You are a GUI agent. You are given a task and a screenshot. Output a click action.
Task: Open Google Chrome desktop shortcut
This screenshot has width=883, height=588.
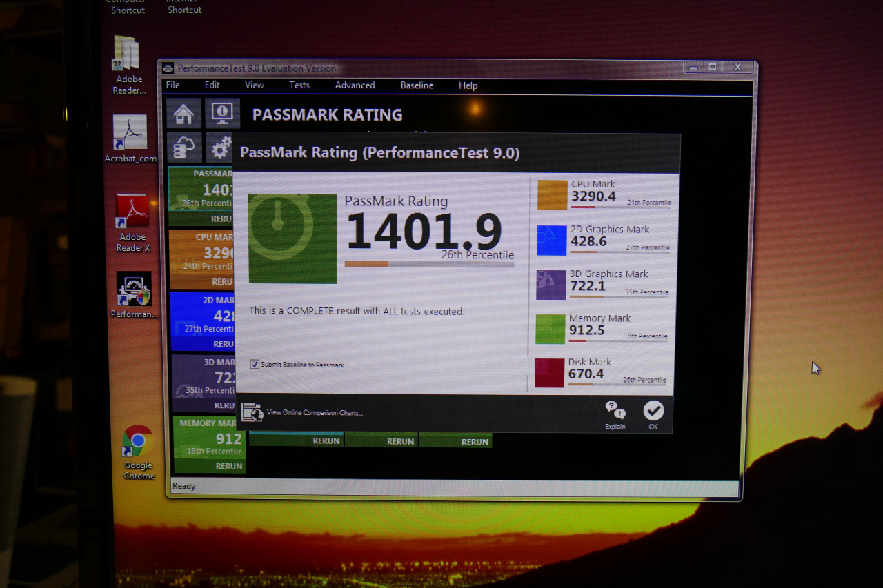pos(138,452)
